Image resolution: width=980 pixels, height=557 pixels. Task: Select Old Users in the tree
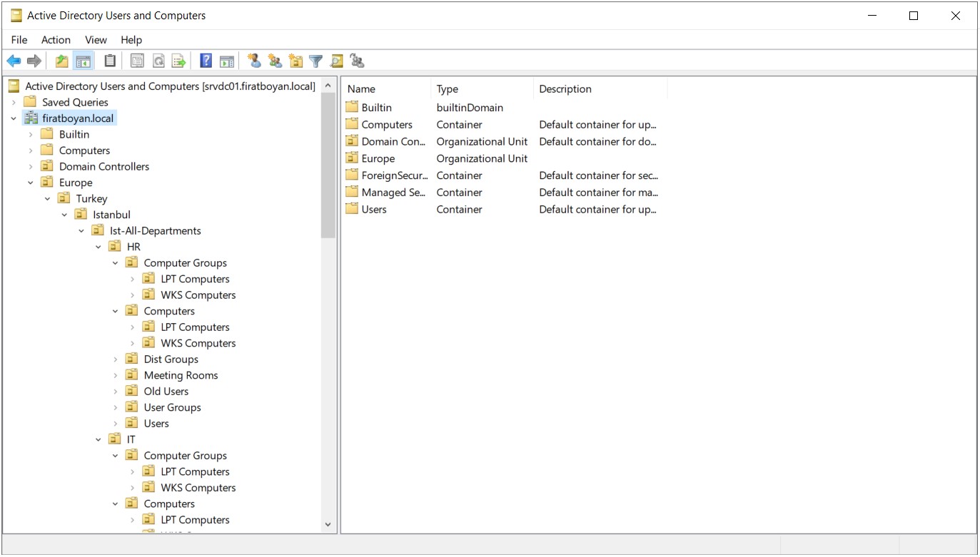coord(166,392)
